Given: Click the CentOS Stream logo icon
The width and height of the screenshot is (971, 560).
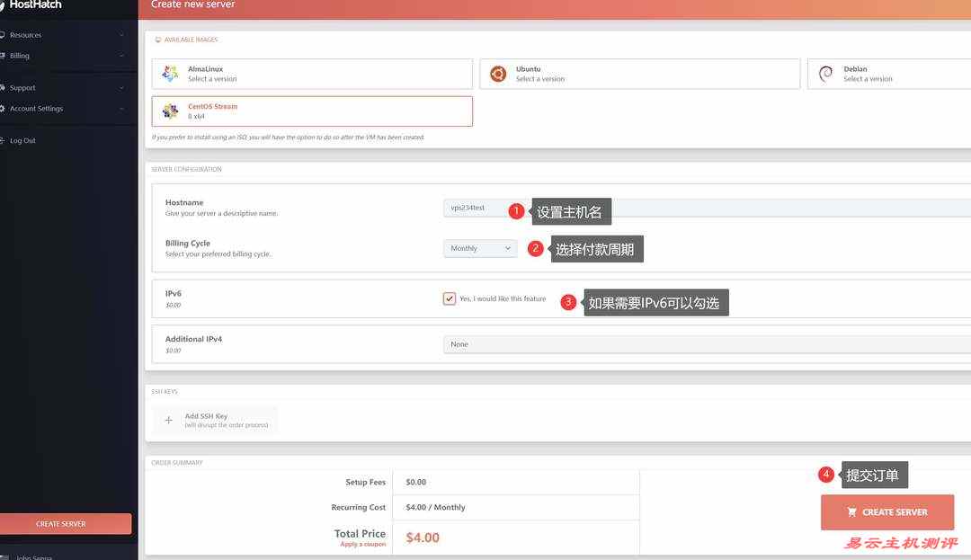Looking at the screenshot, I should (170, 111).
